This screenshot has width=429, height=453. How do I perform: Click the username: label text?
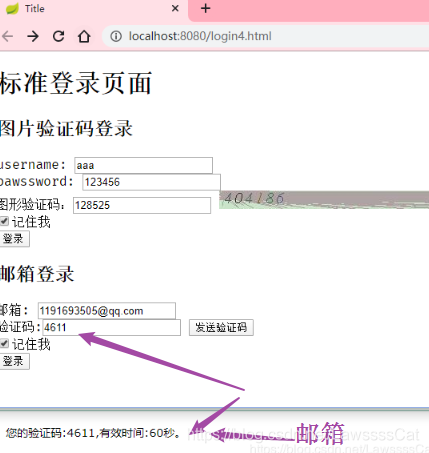pos(33,165)
